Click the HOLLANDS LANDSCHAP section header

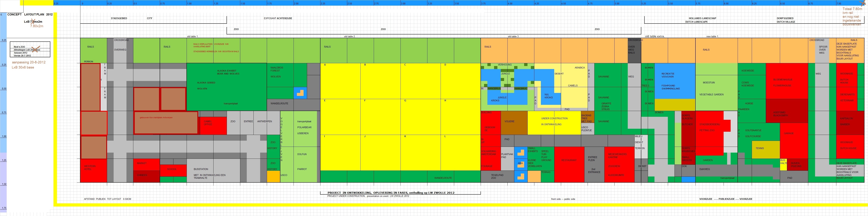point(702,18)
